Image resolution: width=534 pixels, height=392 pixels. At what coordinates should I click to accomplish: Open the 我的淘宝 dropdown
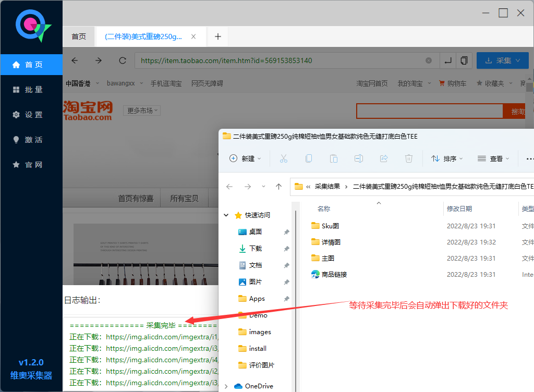[x=414, y=83]
